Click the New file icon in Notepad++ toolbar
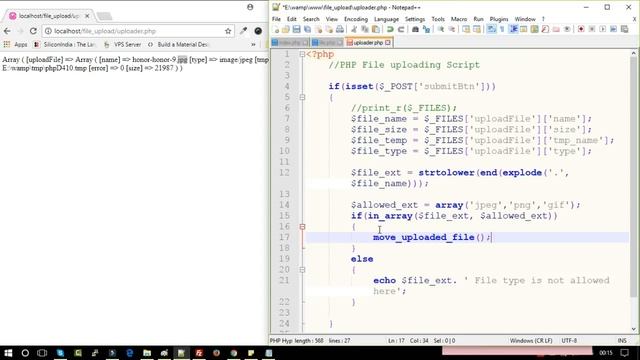Image resolution: width=640 pixels, height=360 pixels. pyautogui.click(x=276, y=29)
